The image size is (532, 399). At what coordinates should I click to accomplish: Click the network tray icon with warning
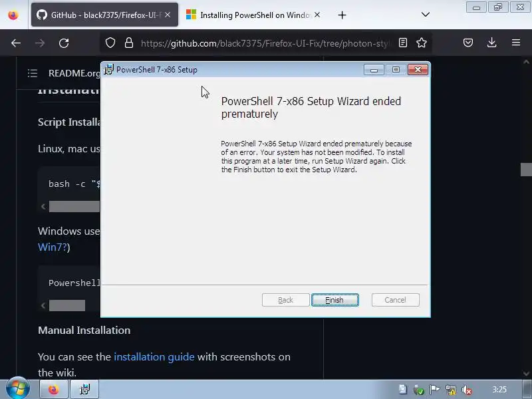451,390
